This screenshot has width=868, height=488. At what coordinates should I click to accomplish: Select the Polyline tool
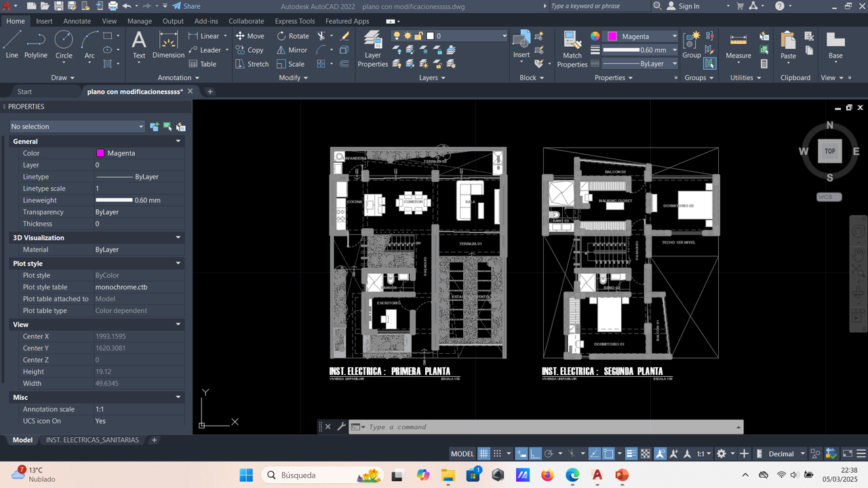tap(36, 45)
